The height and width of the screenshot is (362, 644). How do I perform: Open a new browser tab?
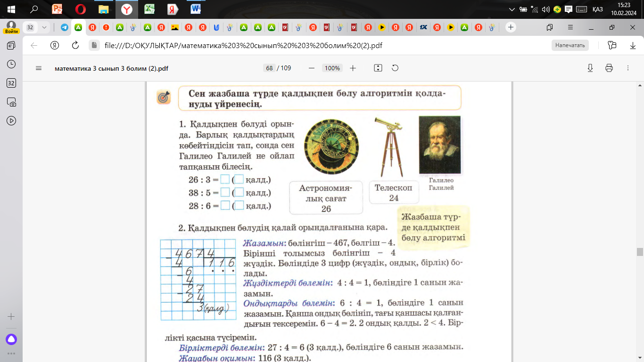pos(511,27)
